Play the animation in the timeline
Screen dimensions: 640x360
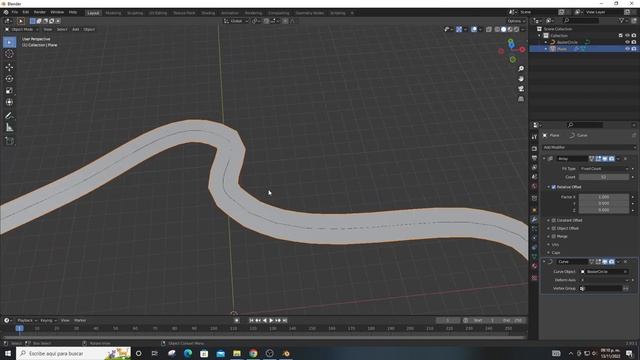pos(271,320)
